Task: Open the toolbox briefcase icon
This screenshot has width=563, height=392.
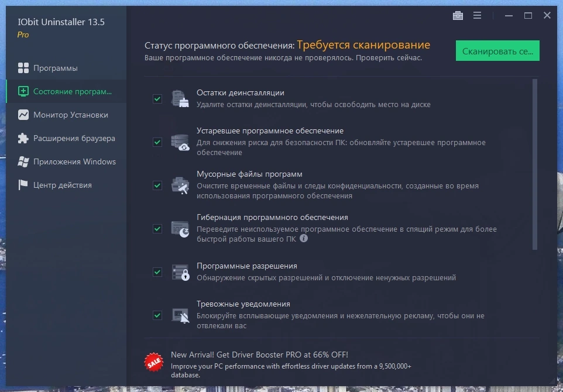Action: point(458,15)
